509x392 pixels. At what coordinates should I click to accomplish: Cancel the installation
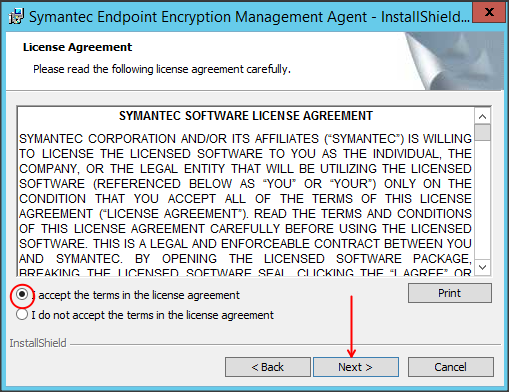pos(451,367)
